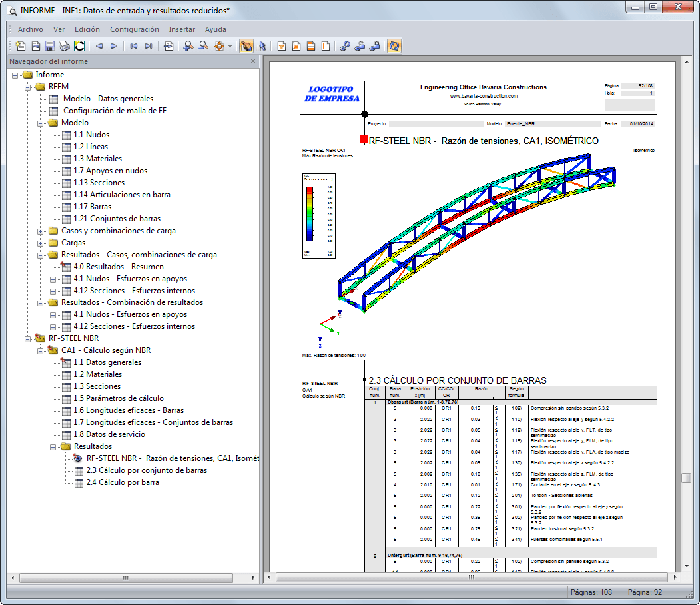Select 1.5 Parámetros de cálculo entry
This screenshot has width=700, height=605.
tap(118, 398)
